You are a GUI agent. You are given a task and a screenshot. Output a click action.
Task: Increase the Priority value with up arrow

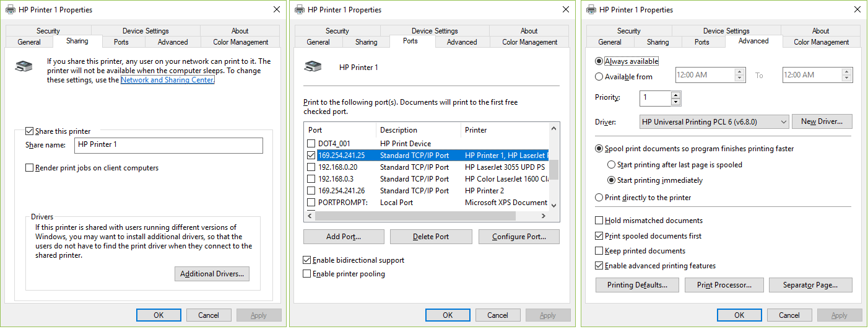point(675,95)
